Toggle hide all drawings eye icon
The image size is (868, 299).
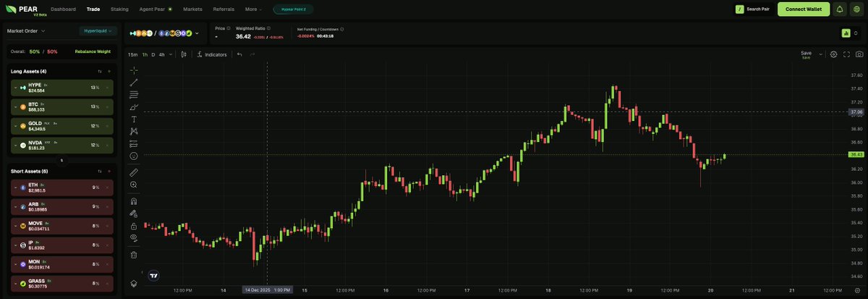[134, 237]
